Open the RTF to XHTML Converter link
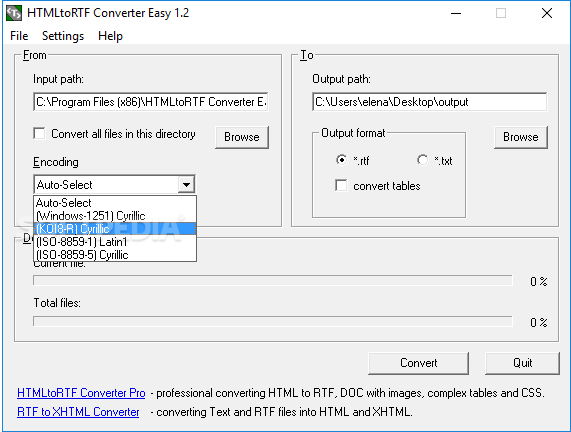 78,412
